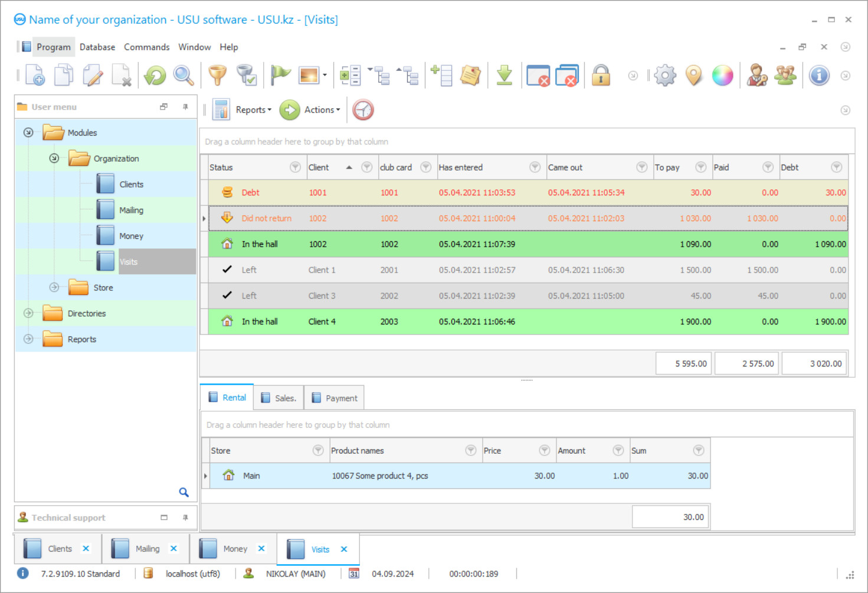This screenshot has height=593, width=868.
Task: Open the Reports dropdown above the table
Action: click(253, 110)
